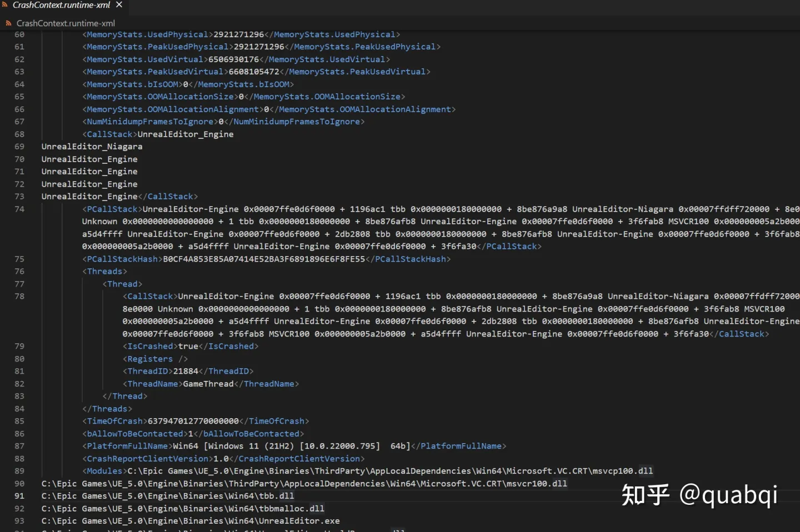
Task: Click the file icon in the breadcrumb bar
Action: (8, 23)
